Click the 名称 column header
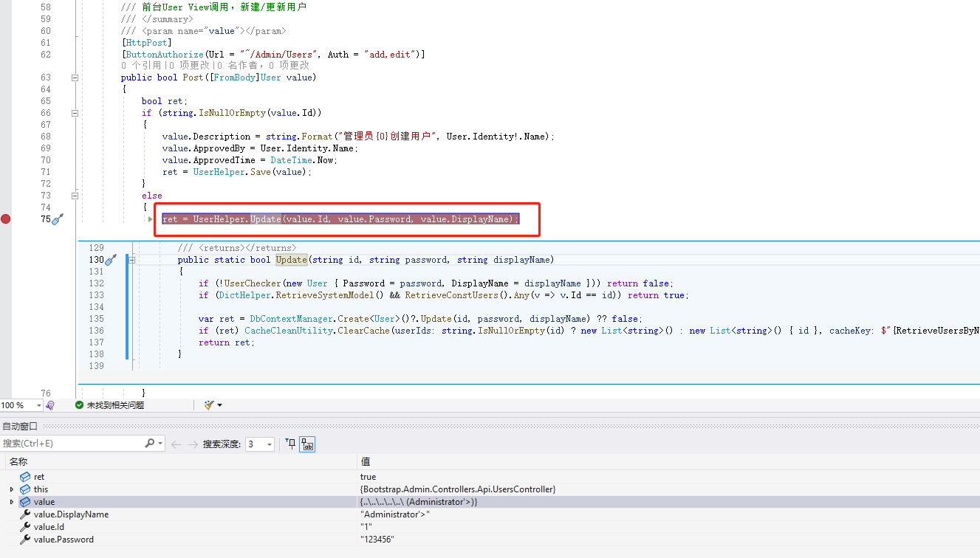The height and width of the screenshot is (558, 980). click(x=18, y=461)
